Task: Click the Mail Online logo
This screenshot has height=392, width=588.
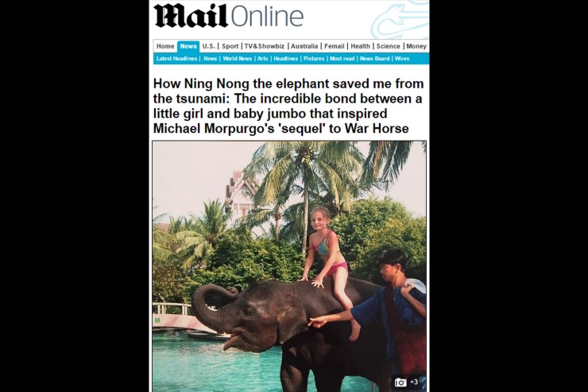Action: click(228, 16)
